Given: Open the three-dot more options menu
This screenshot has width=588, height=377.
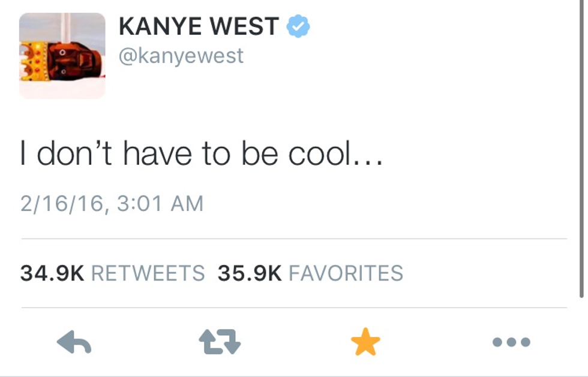Looking at the screenshot, I should [x=511, y=342].
